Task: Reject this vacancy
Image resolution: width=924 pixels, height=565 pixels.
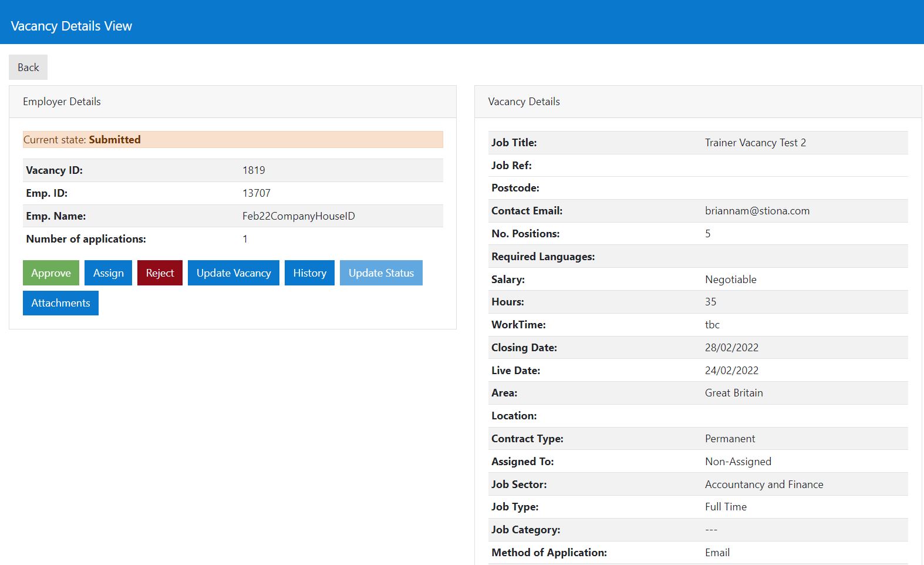Action: click(x=160, y=273)
